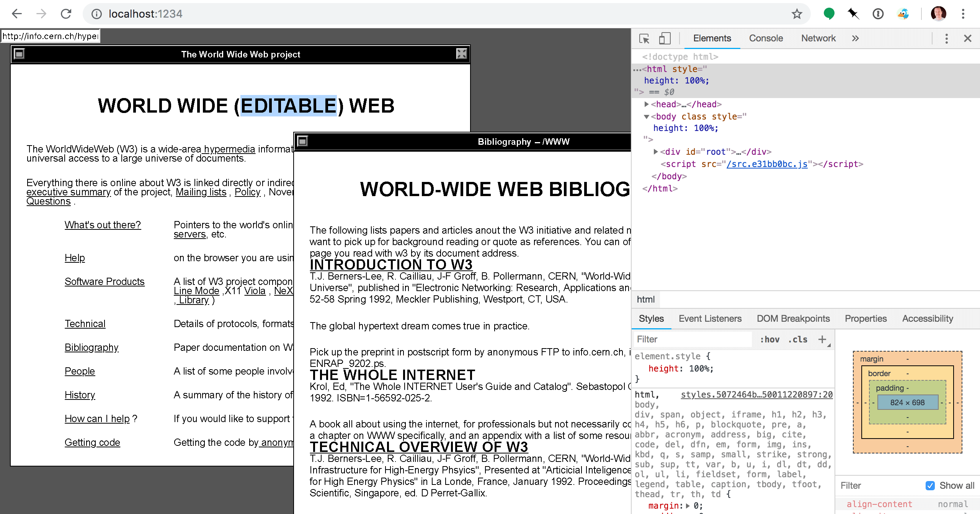980x514 pixels.
Task: Open the Chrome profile avatar
Action: [x=939, y=14]
